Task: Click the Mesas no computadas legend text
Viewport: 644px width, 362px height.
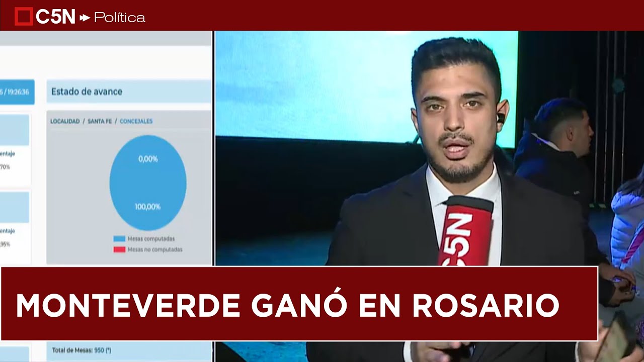Action: click(x=154, y=249)
